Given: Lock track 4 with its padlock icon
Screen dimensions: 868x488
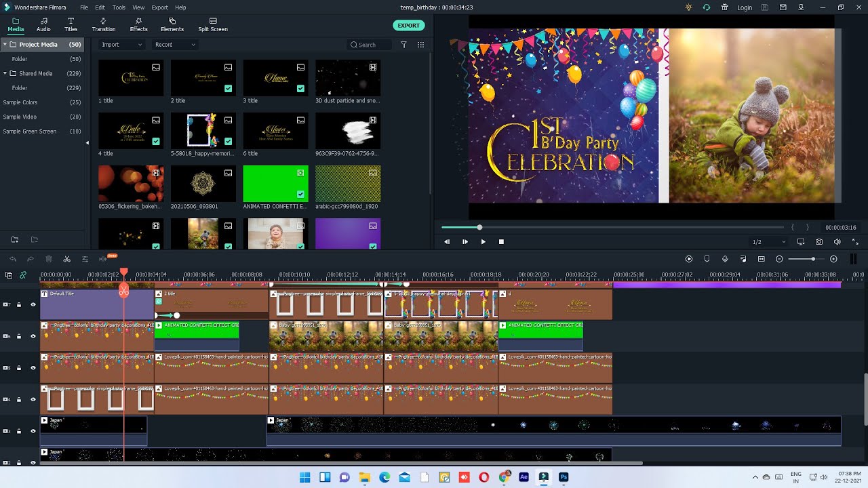Looking at the screenshot, I should pyautogui.click(x=19, y=399).
